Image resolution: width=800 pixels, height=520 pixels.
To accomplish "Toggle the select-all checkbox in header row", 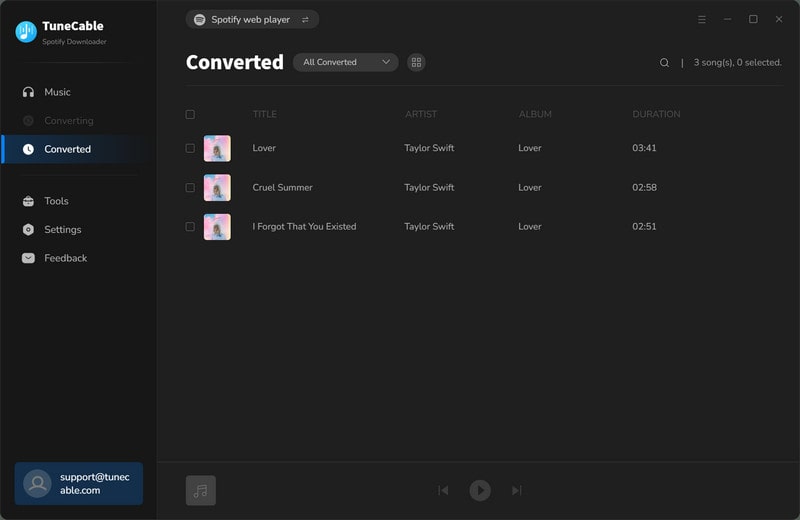I will coord(190,114).
